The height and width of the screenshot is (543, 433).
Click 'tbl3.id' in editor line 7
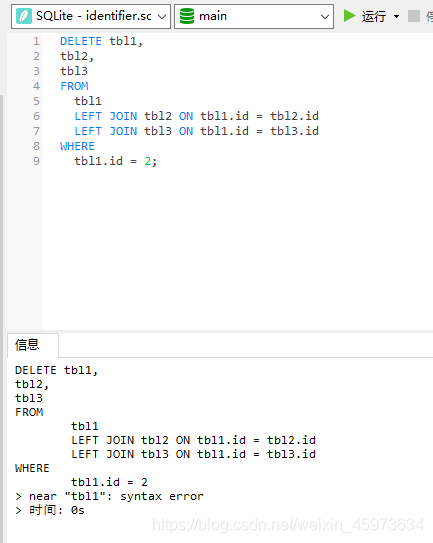(294, 131)
